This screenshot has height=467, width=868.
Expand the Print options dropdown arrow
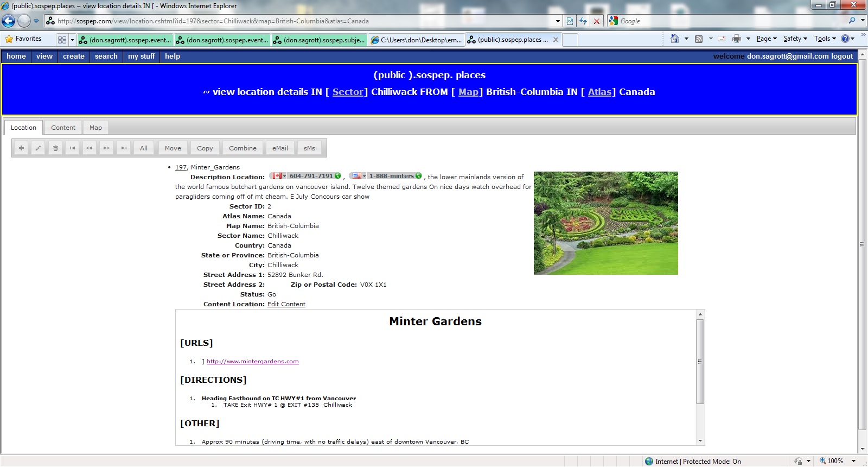pyautogui.click(x=748, y=39)
